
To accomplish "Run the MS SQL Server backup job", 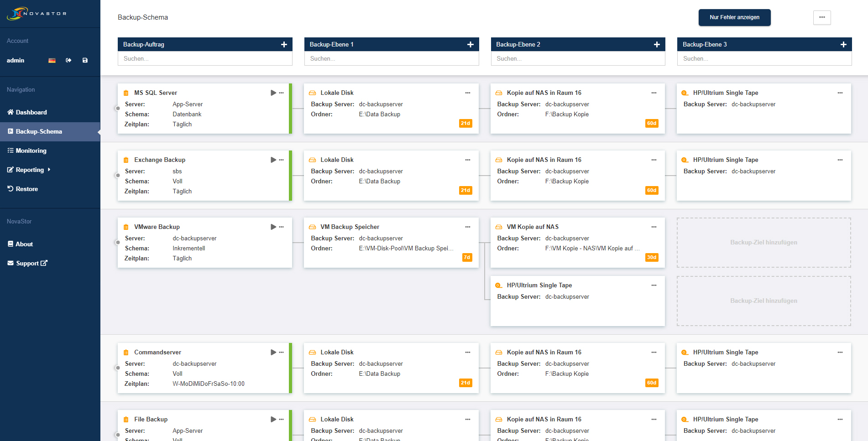I will 273,93.
